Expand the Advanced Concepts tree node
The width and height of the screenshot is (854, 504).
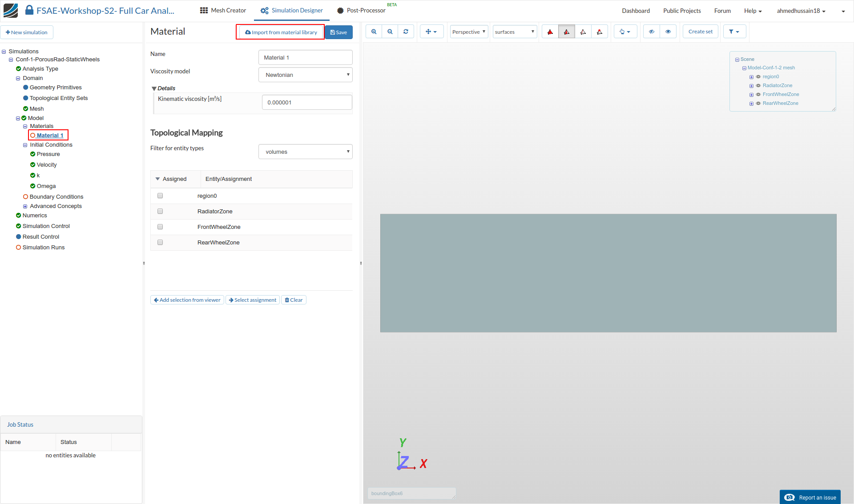25,206
